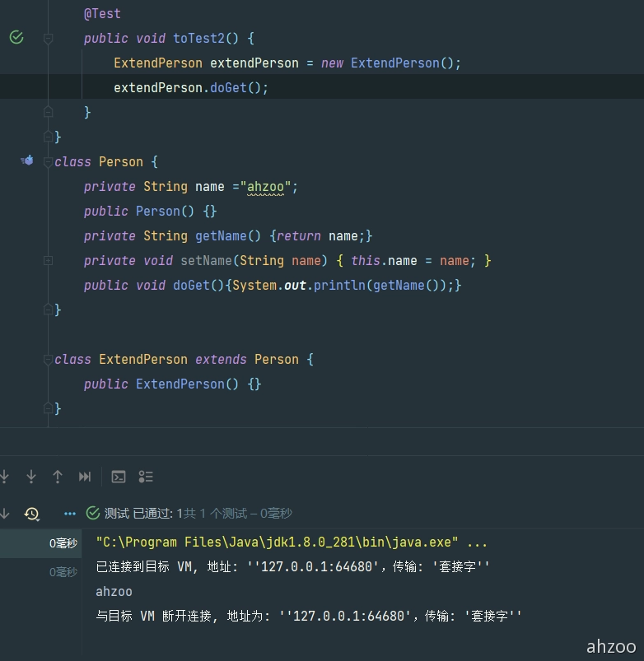Click the skip forward to cursor icon

tap(85, 477)
